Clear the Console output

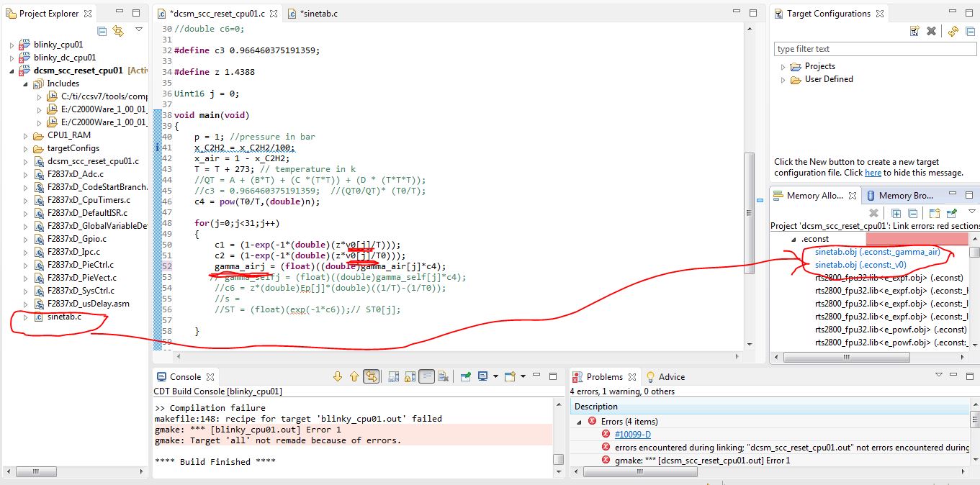[x=444, y=376]
